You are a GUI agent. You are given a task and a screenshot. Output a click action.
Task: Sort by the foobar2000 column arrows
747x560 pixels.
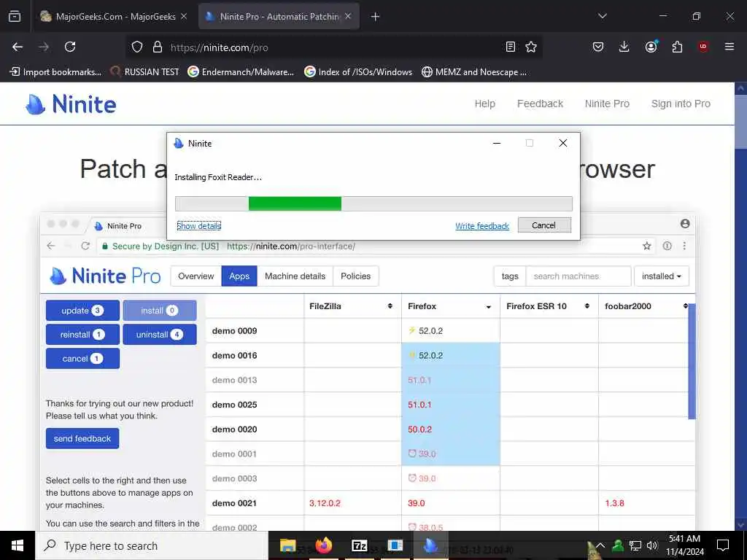point(685,306)
